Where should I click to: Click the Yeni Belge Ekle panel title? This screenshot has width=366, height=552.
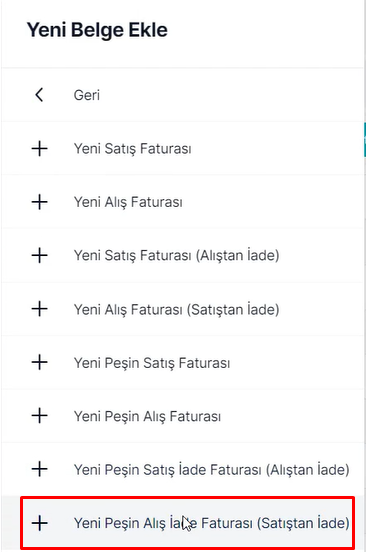coord(97,30)
